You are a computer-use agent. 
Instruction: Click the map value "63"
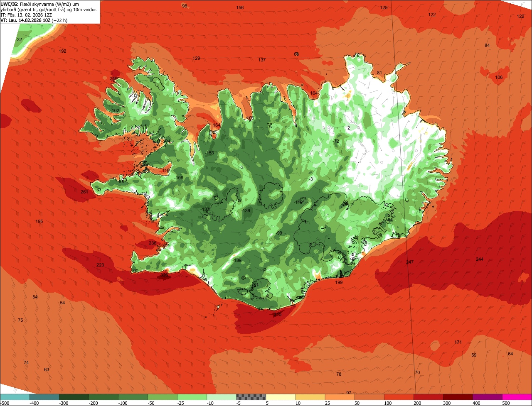(47, 369)
